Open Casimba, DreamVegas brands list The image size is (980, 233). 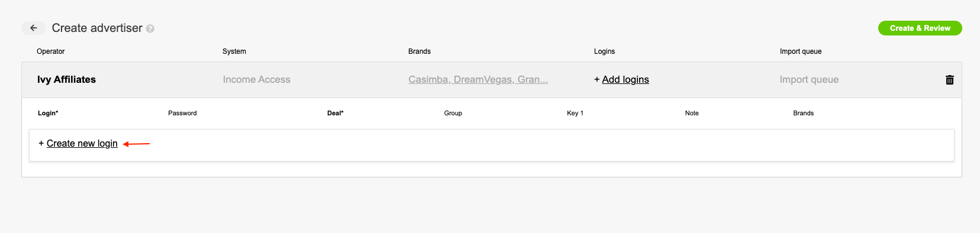click(x=478, y=80)
